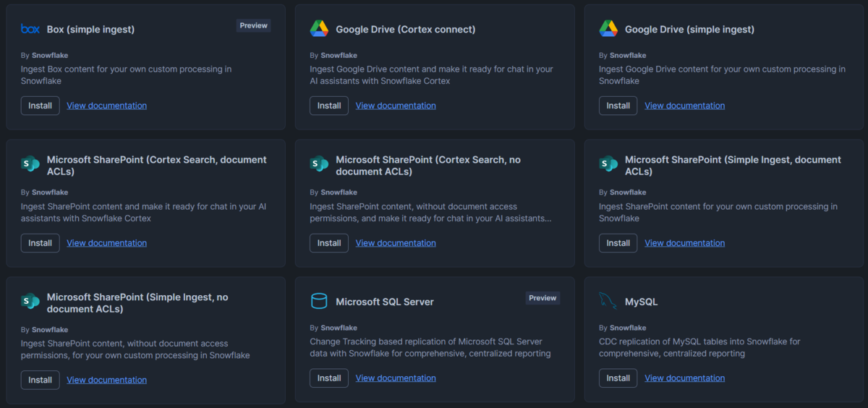Click the Google Drive (simple ingest) logo
The image size is (868, 408).
coord(608,29)
